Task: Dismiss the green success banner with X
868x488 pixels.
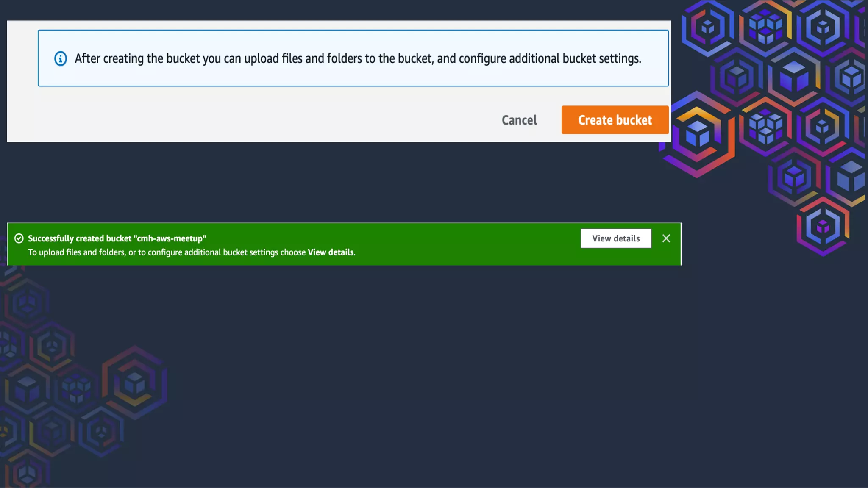Action: pos(666,238)
